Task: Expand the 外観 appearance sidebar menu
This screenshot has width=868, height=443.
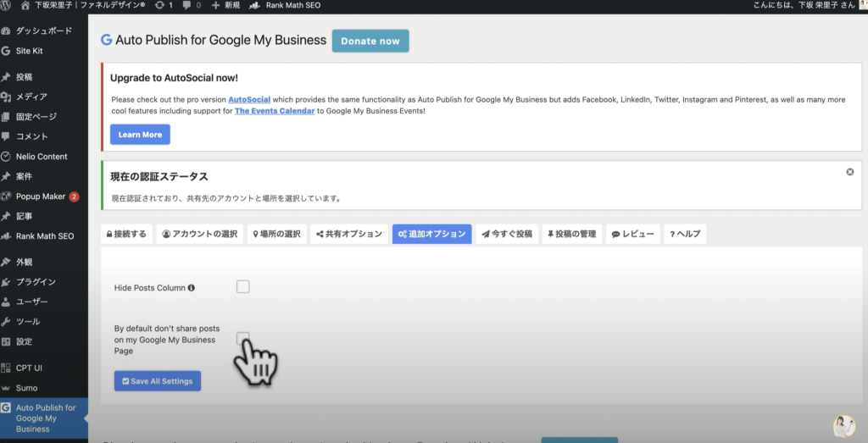Action: point(24,262)
